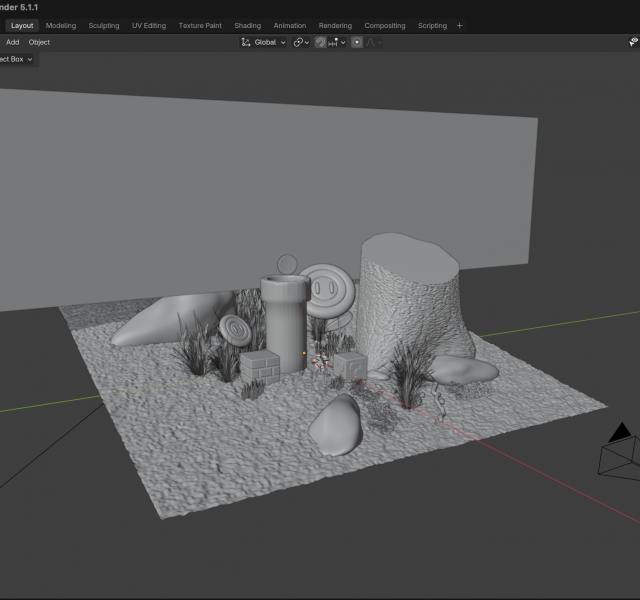Viewport: 640px width, 600px height.
Task: Open the Object menu
Action: tap(39, 42)
